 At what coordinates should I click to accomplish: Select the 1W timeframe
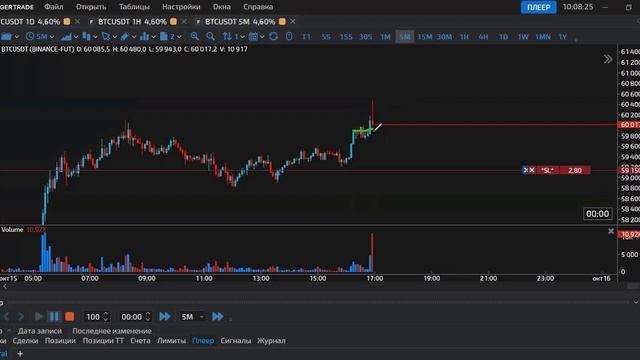(x=523, y=37)
